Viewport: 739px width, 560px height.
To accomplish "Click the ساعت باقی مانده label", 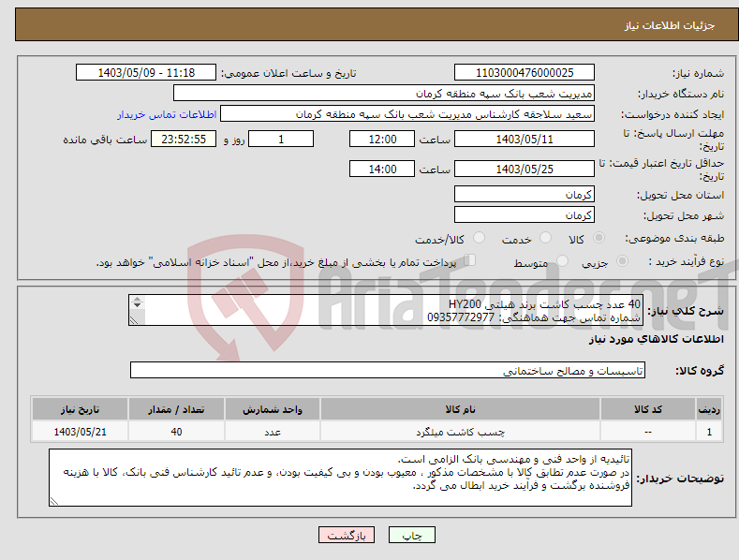I will pos(105,140).
